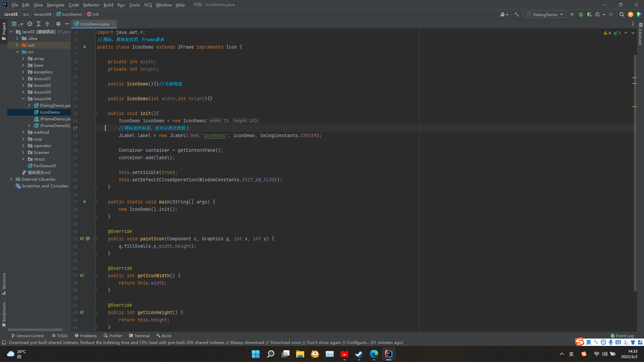Open Search Everywhere magnifier icon

click(622, 14)
